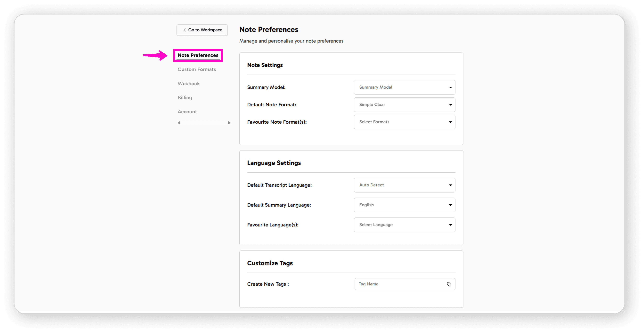
Task: Select the Billing sidebar item
Action: (x=185, y=97)
